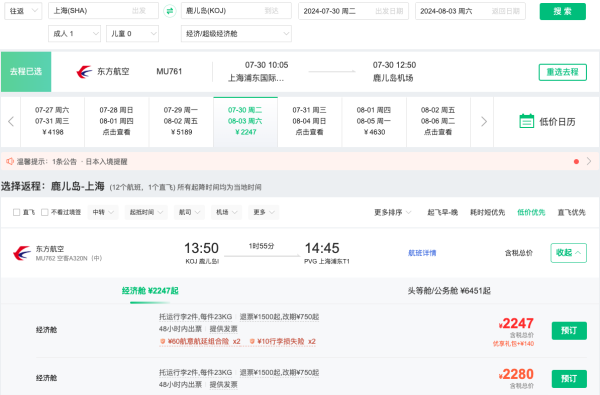Select the 07-30 周二 ¥2247 date tab
600x395 pixels.
pos(245,121)
